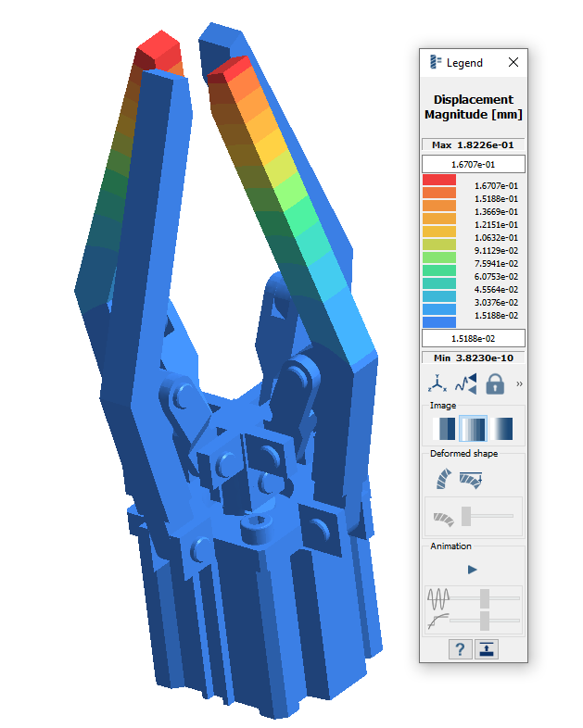Click the animation ramp curve icon
Viewport: 583px width, 728px height.
coord(438,621)
